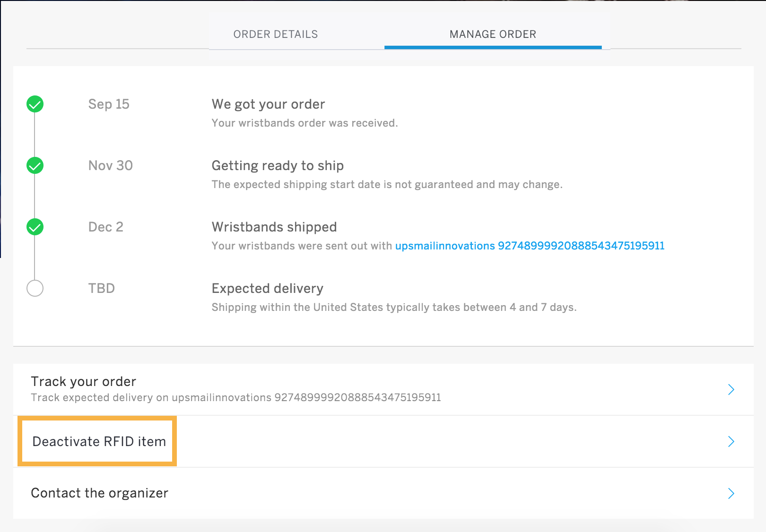766x532 pixels.
Task: Open the Track your order option
Action: click(x=84, y=381)
